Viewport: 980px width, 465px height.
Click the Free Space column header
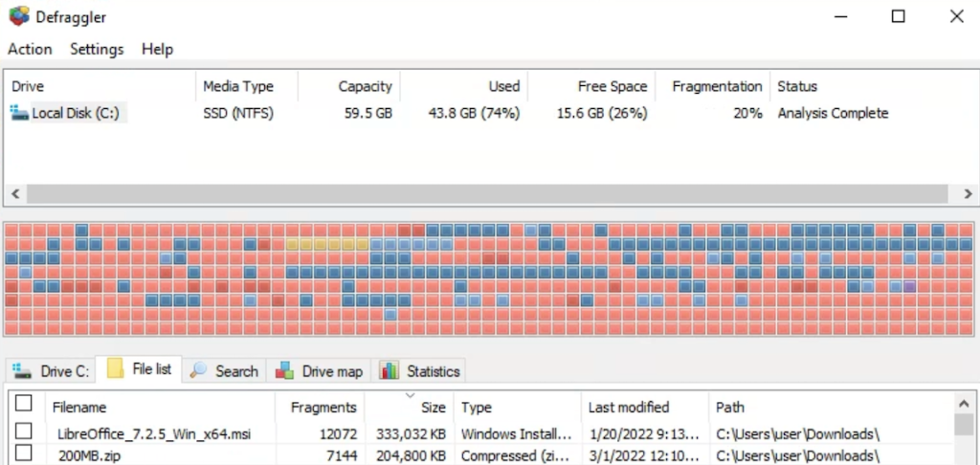point(591,86)
